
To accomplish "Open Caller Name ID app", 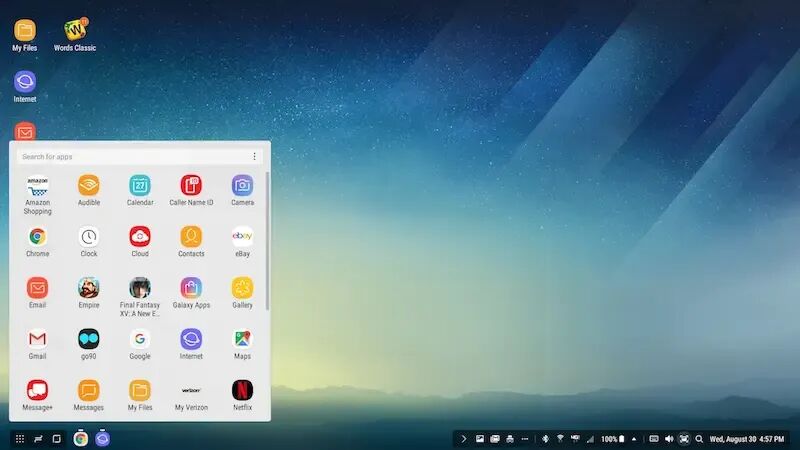I will (x=191, y=190).
